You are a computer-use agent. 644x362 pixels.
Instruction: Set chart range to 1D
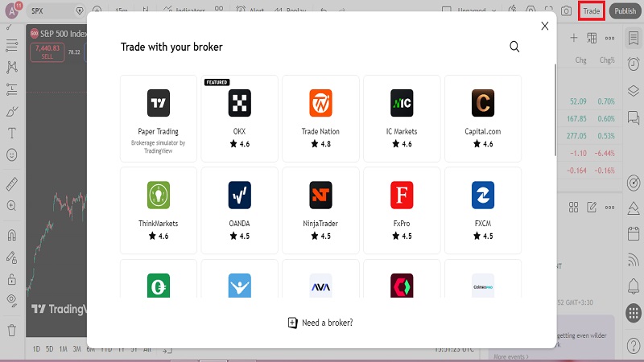[36, 349]
